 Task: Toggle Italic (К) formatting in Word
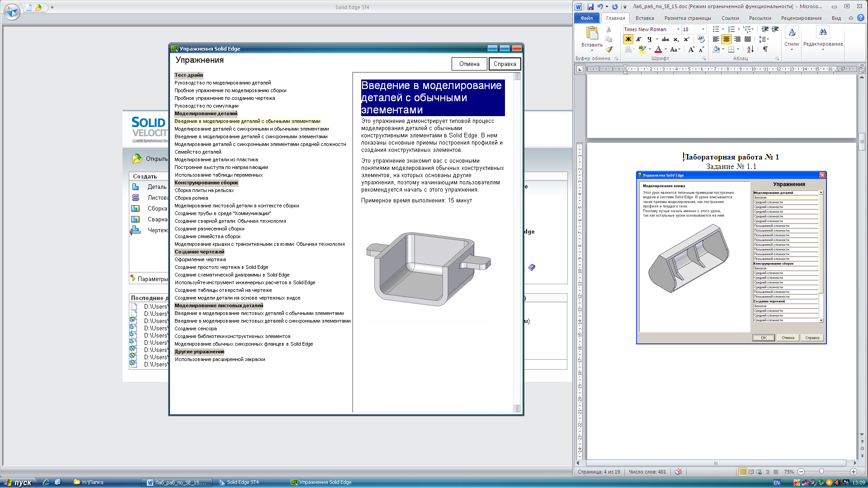tap(639, 39)
